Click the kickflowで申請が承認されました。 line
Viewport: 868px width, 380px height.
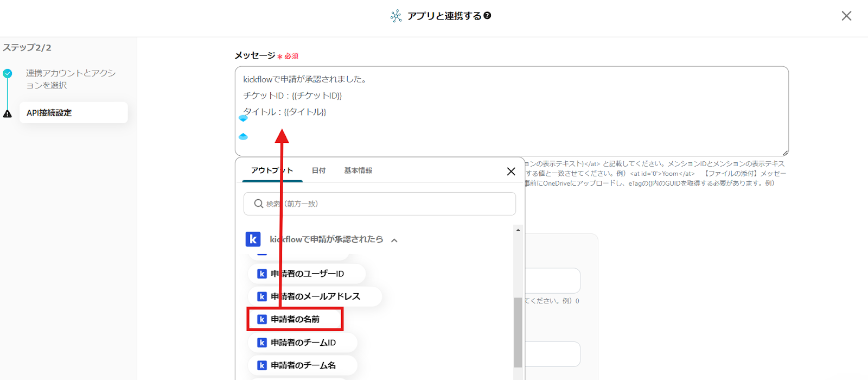pos(305,79)
